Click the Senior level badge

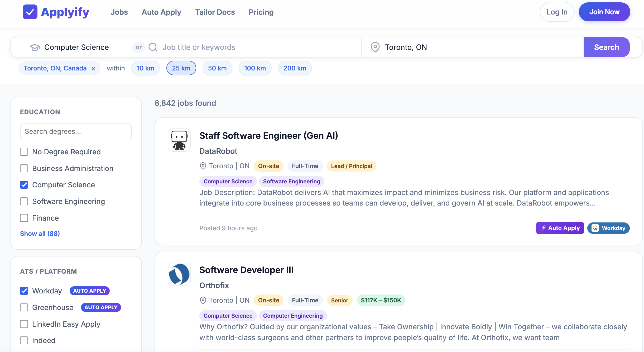[x=340, y=300]
